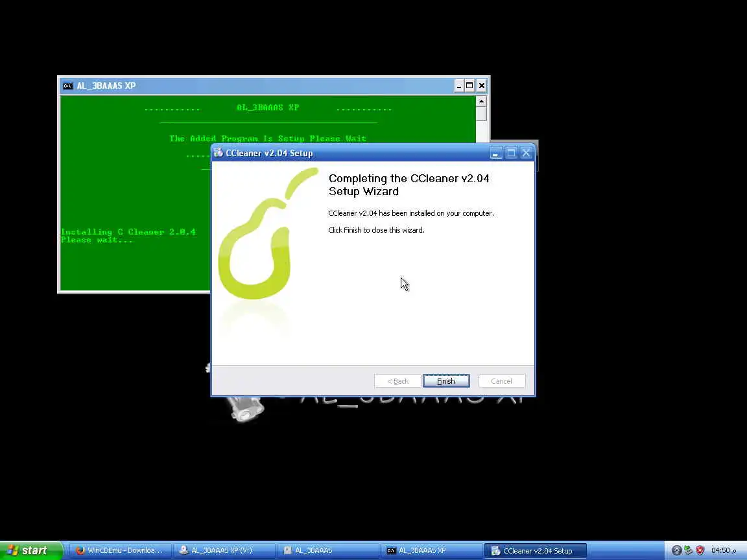Click 'Please wait...' console line
747x560 pixels.
[x=97, y=240]
